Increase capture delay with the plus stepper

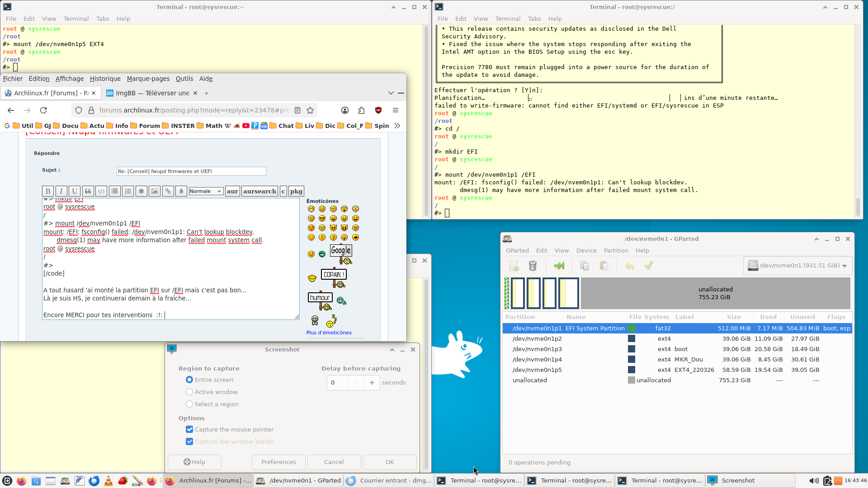tap(372, 383)
